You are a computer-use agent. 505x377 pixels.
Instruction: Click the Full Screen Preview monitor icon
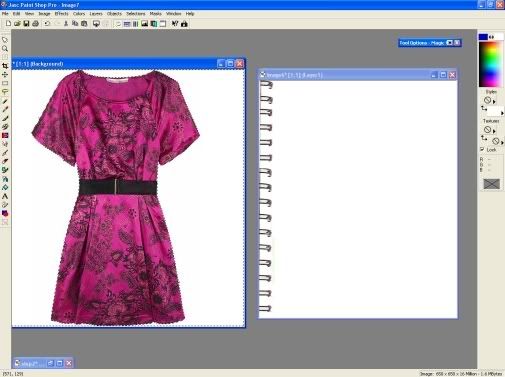pyautogui.click(x=96, y=24)
